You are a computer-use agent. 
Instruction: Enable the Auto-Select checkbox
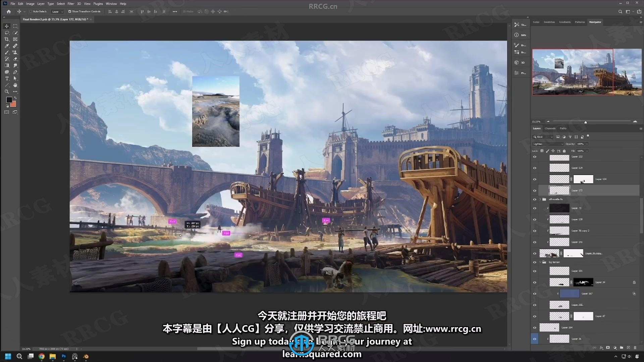(x=31, y=11)
